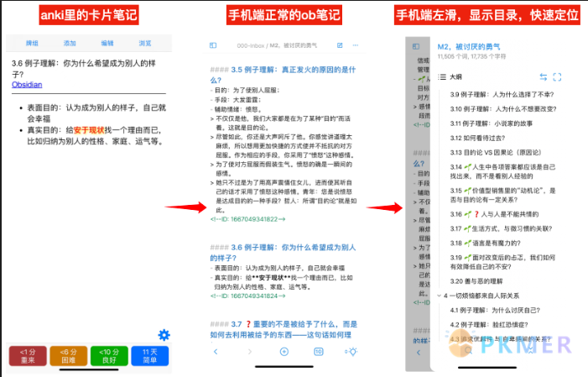This screenshot has height=377, width=588.
Task: Jump to outline 3.16 人与人是不能共情的
Action: (494, 214)
